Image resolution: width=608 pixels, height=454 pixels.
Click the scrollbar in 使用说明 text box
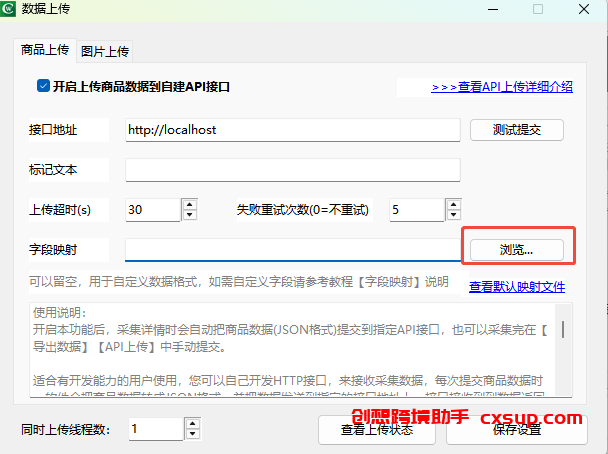pos(563,330)
